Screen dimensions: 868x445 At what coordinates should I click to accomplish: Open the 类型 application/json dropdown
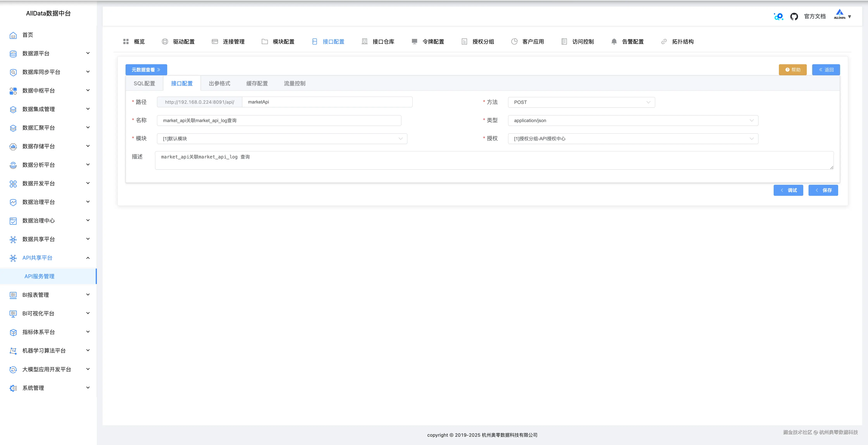(x=633, y=121)
